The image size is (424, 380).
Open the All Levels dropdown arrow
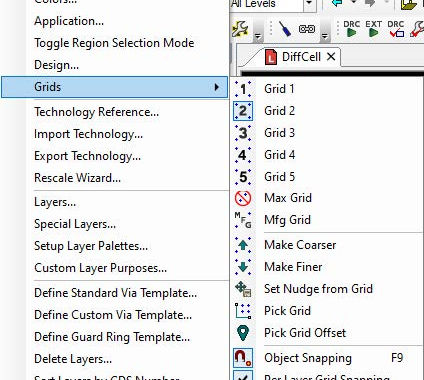click(309, 4)
